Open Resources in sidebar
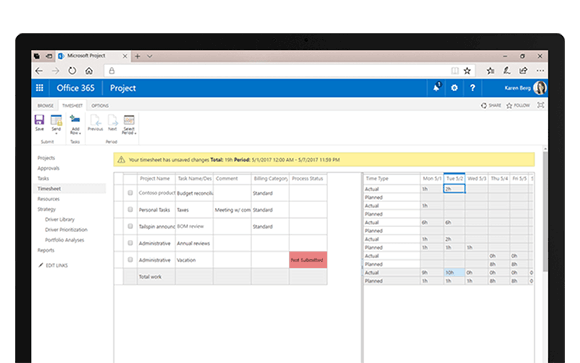 coord(48,199)
